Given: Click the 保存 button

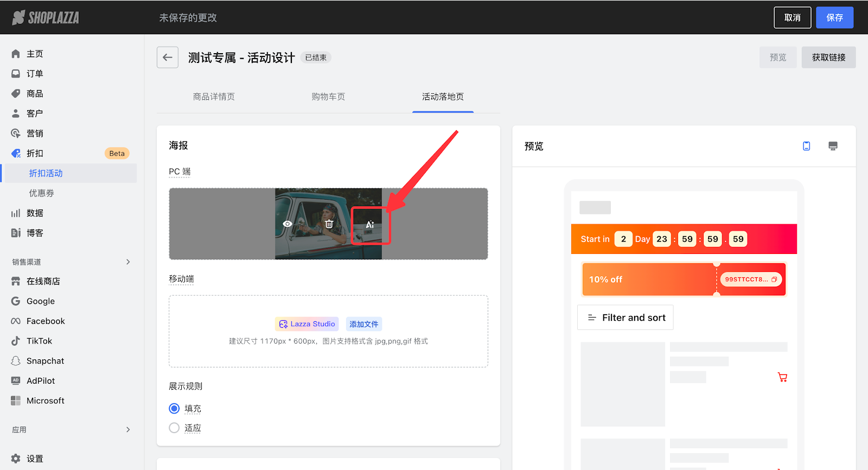Looking at the screenshot, I should click(834, 17).
